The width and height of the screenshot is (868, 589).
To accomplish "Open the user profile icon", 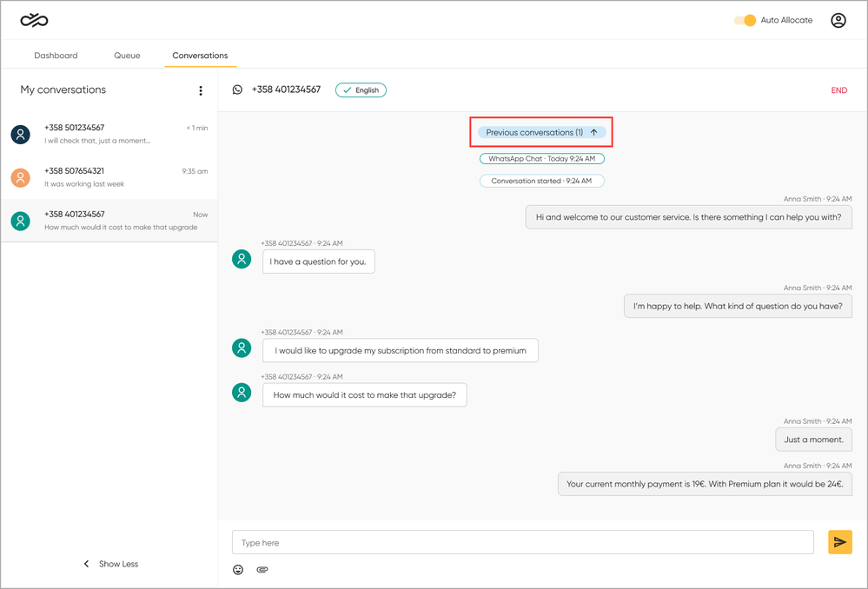I will [838, 21].
